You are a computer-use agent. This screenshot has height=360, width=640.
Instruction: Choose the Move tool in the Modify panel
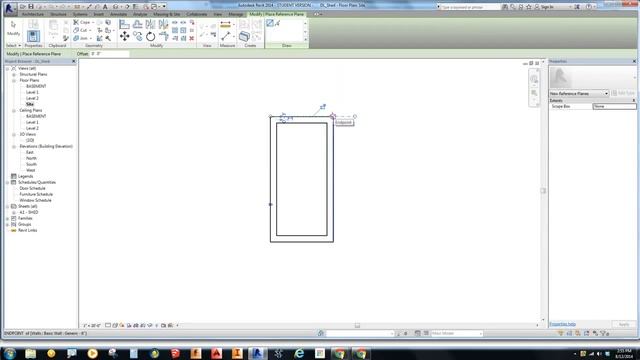tap(124, 36)
